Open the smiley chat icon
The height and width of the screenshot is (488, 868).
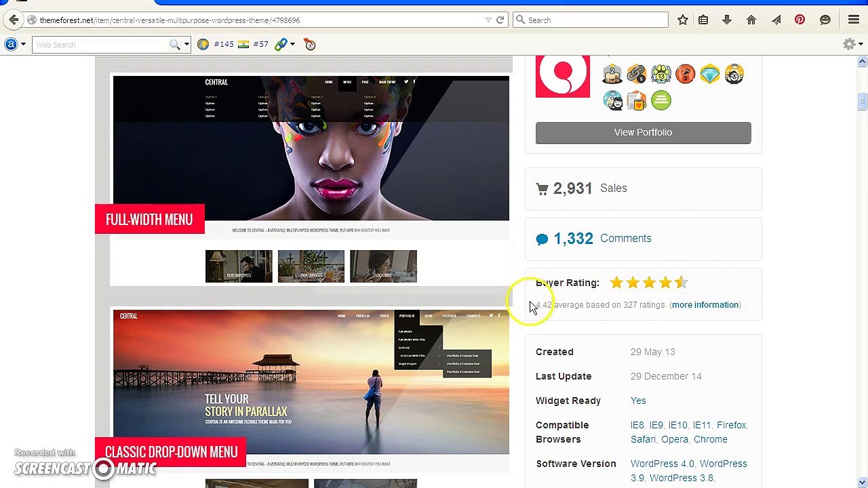click(x=825, y=20)
